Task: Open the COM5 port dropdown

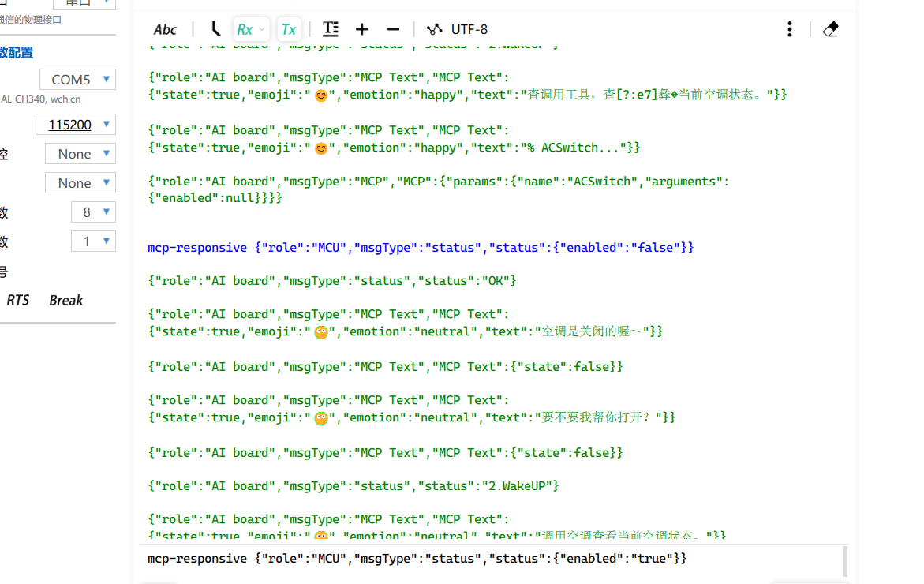Action: point(77,80)
